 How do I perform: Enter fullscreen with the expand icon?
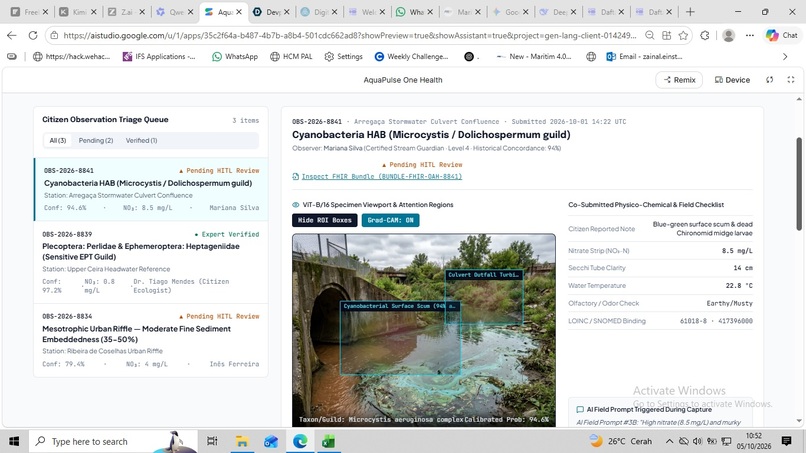click(791, 80)
